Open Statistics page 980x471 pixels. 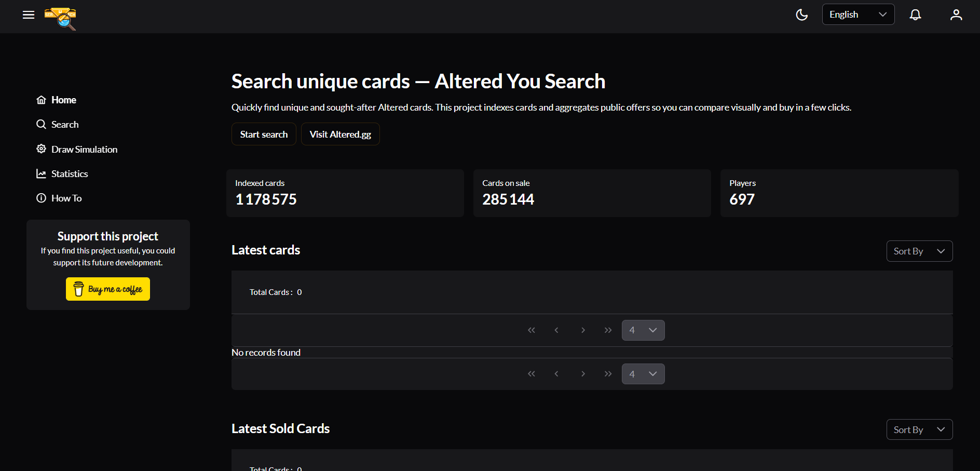(x=62, y=173)
